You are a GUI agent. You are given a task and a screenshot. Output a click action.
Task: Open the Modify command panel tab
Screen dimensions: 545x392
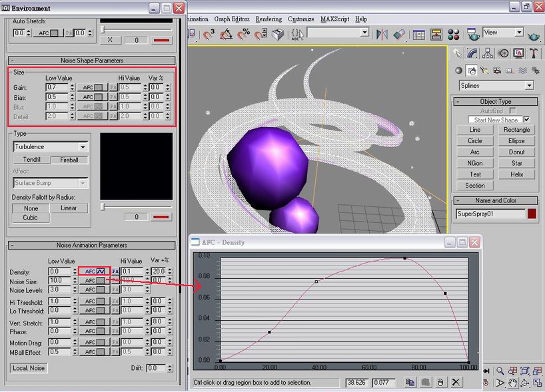(472, 54)
